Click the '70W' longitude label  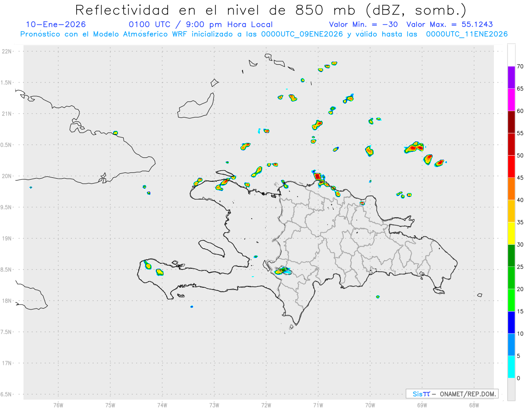point(370,405)
